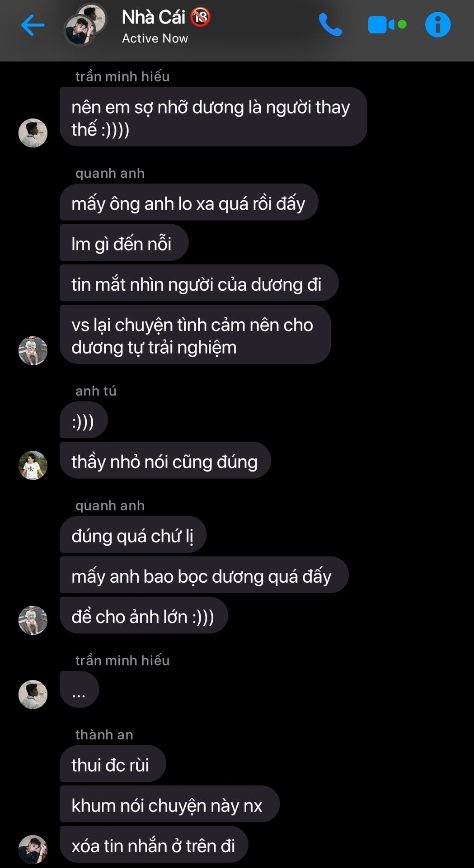Screen dimensions: 474x868
Task: Select the message 'khum nói chuyện này nx'
Action: coord(170,804)
